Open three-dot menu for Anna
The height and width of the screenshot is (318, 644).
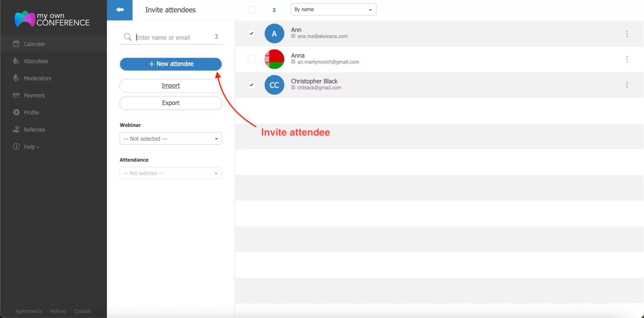pos(627,59)
